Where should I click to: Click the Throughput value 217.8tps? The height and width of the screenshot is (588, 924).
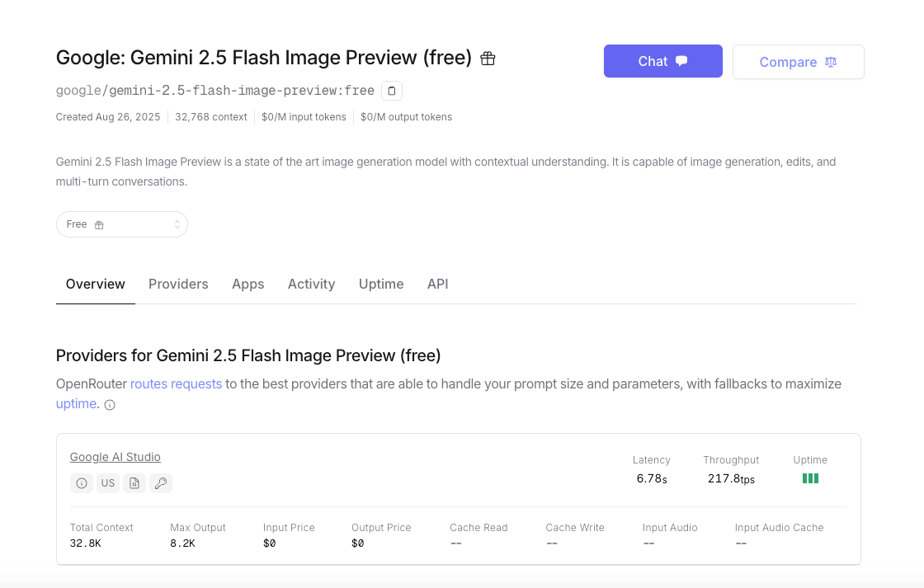pos(731,478)
